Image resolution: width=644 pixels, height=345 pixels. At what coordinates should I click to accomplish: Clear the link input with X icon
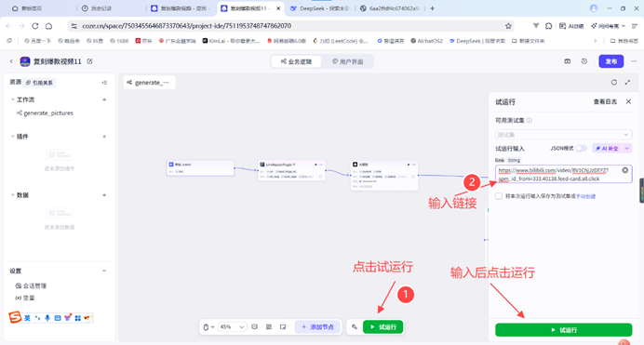click(624, 170)
